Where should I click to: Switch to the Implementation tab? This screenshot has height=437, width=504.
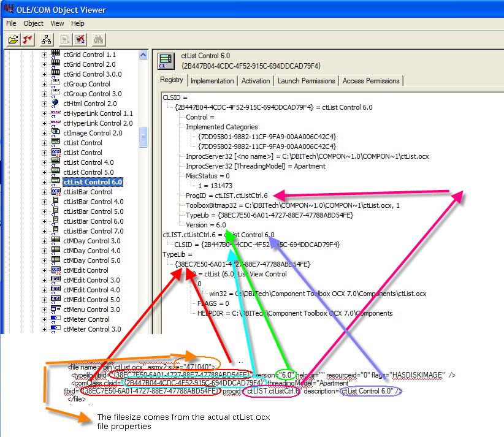point(212,81)
